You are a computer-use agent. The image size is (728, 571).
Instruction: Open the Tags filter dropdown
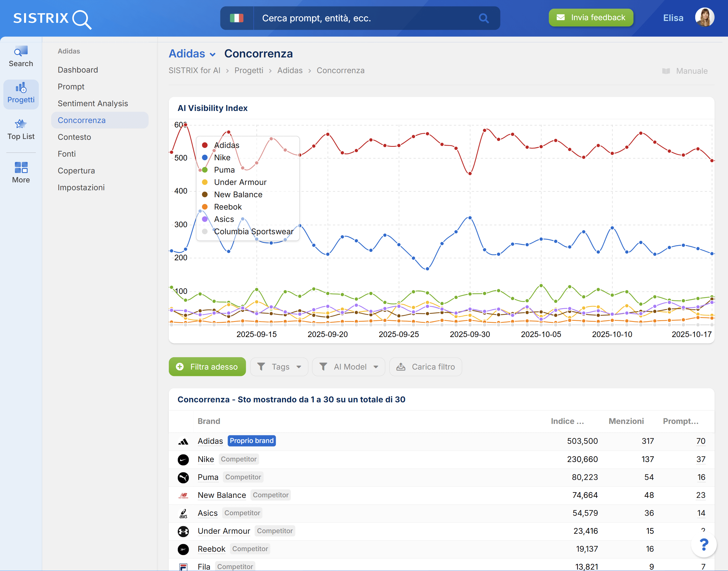(x=279, y=366)
